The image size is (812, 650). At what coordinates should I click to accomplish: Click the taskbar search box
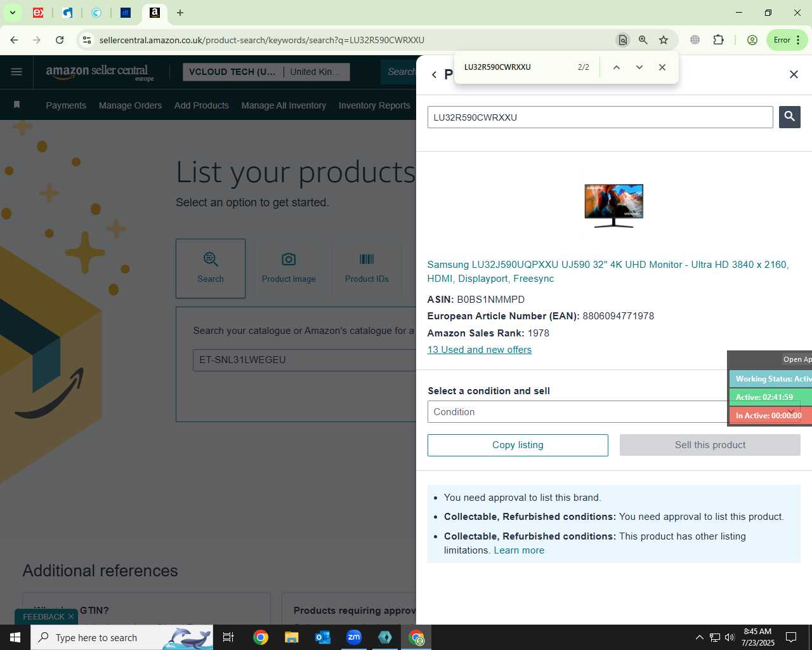(122, 637)
